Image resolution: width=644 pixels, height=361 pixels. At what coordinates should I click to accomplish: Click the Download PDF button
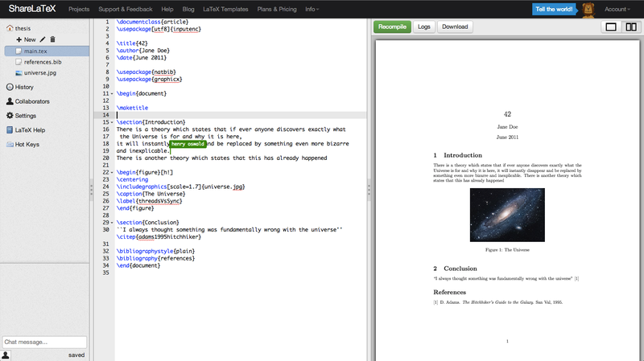(x=455, y=27)
